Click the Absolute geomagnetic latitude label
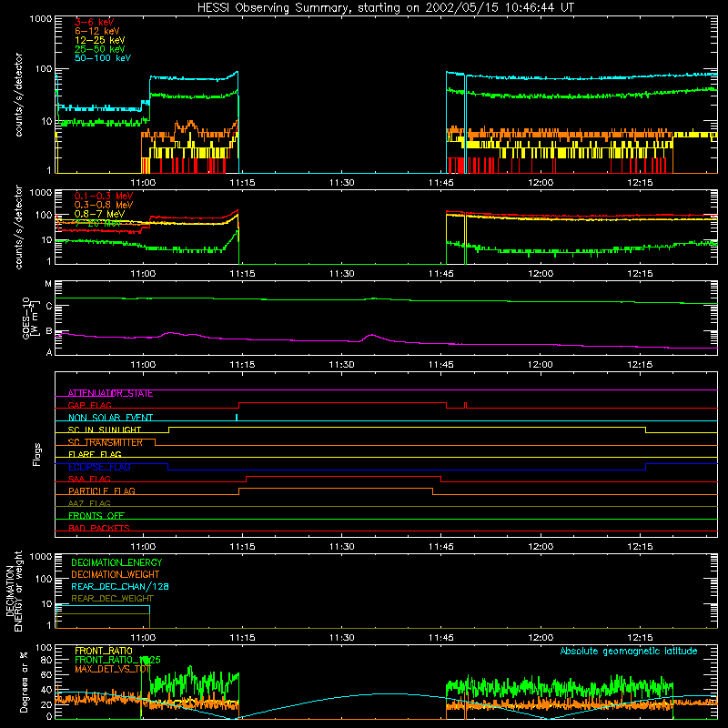Viewport: 728px width, 728px height. 629,652
